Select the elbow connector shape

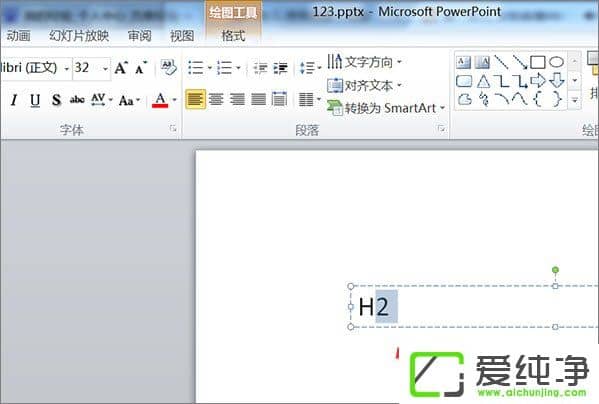pyautogui.click(x=501, y=81)
